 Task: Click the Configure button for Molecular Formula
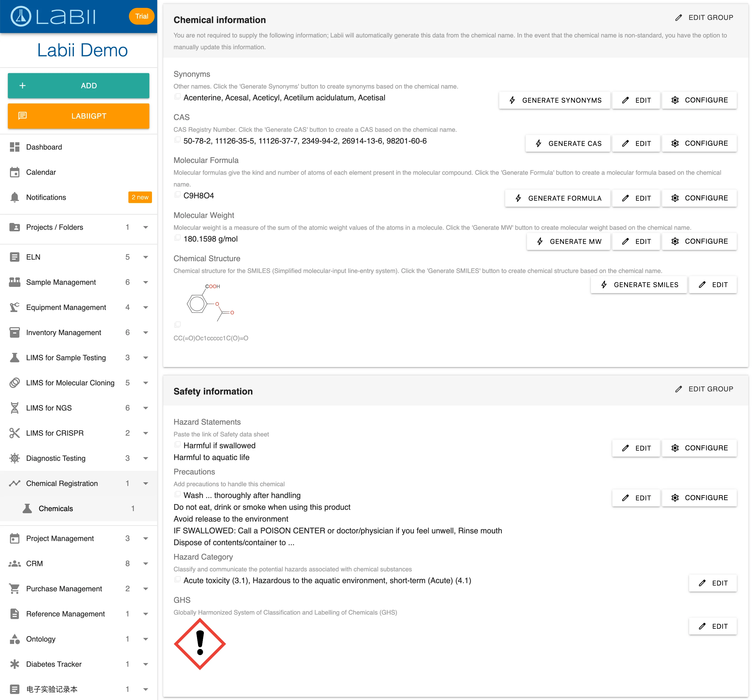tap(699, 197)
